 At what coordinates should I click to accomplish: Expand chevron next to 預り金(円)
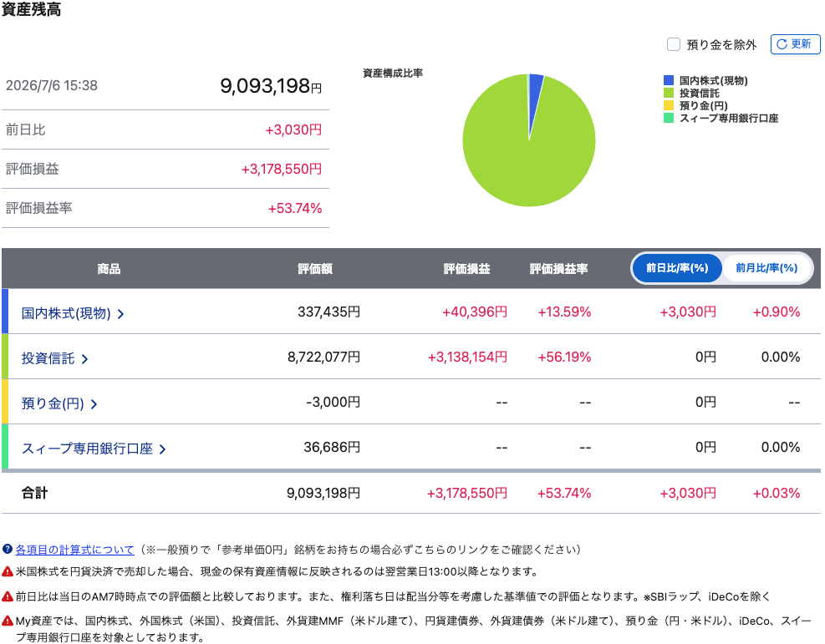click(x=94, y=404)
